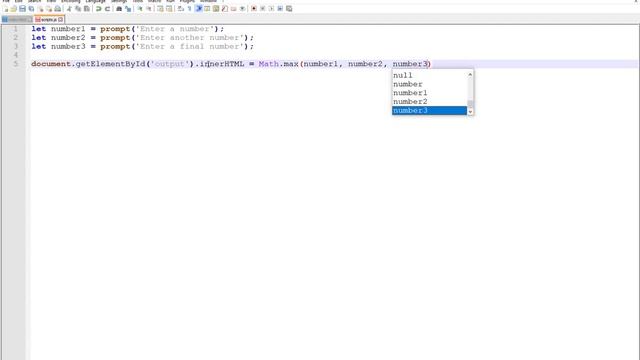Toggle show all characters icon
The image size is (640, 360).
[x=189, y=9]
